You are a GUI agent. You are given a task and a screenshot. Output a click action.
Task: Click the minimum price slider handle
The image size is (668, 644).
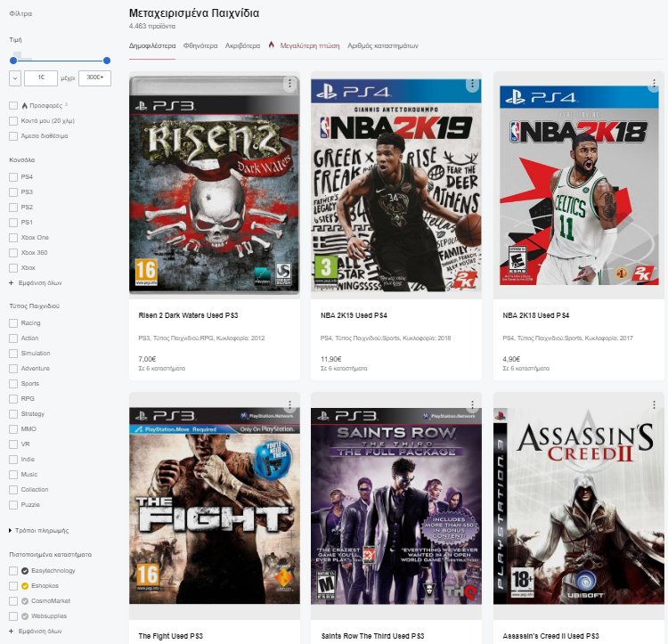tap(13, 61)
